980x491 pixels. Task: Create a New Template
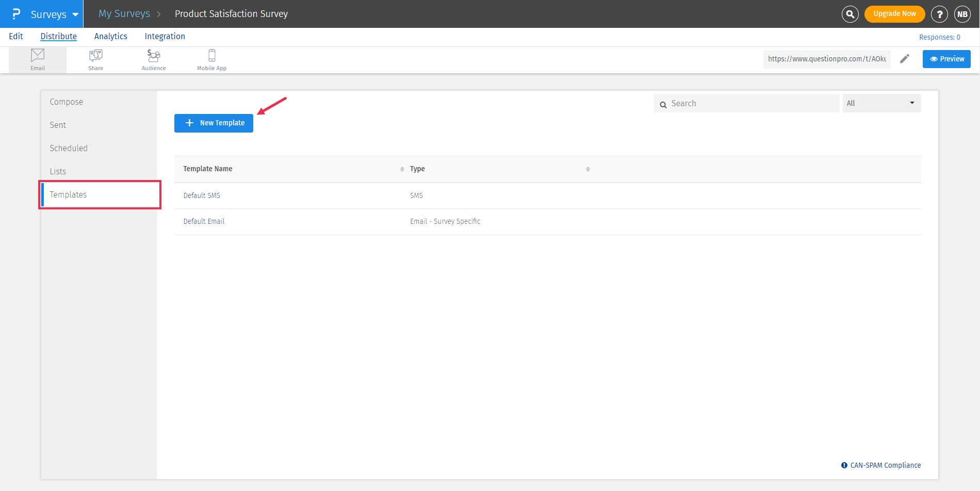214,123
